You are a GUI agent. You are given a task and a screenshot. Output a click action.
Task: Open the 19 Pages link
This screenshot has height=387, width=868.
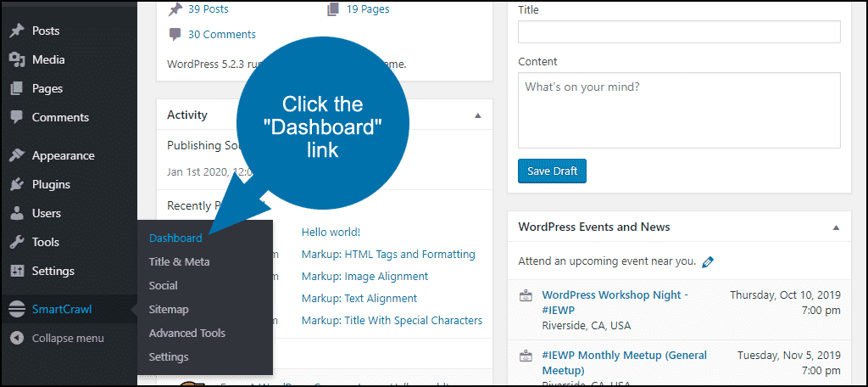tap(368, 9)
